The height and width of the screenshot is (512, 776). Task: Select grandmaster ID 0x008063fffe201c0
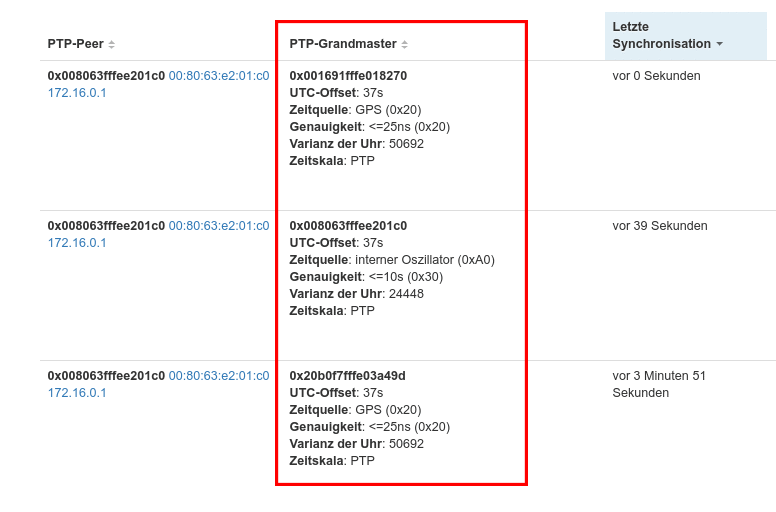click(x=348, y=226)
